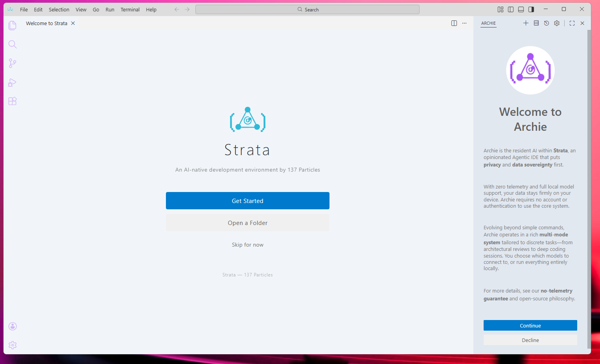Open the Run and Debug view
Image resolution: width=600 pixels, height=364 pixels.
pos(13,82)
